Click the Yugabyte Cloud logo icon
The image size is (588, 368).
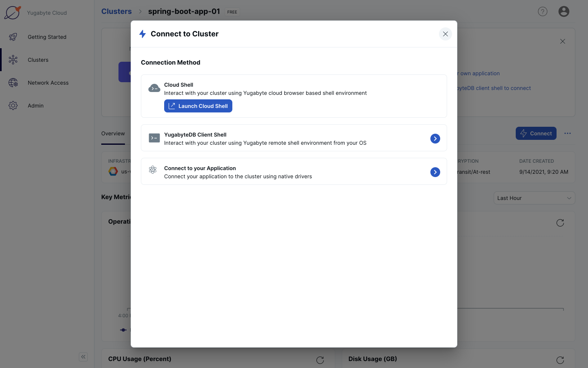coord(13,13)
